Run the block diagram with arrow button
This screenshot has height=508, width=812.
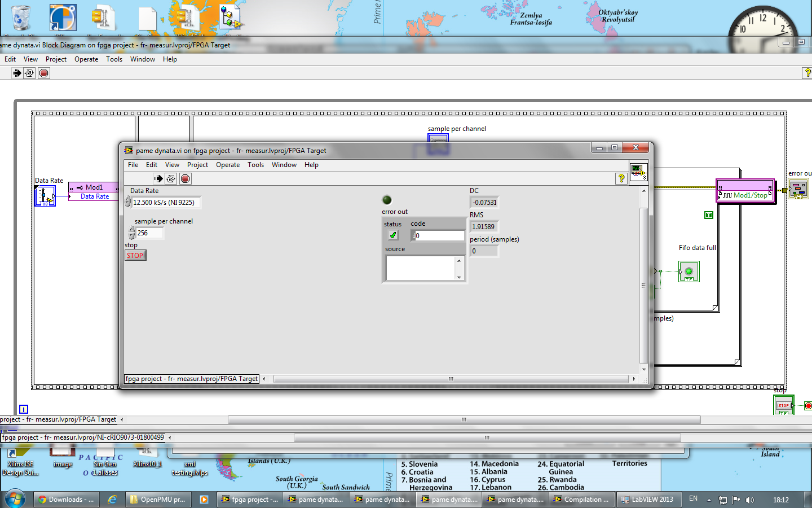pos(16,73)
